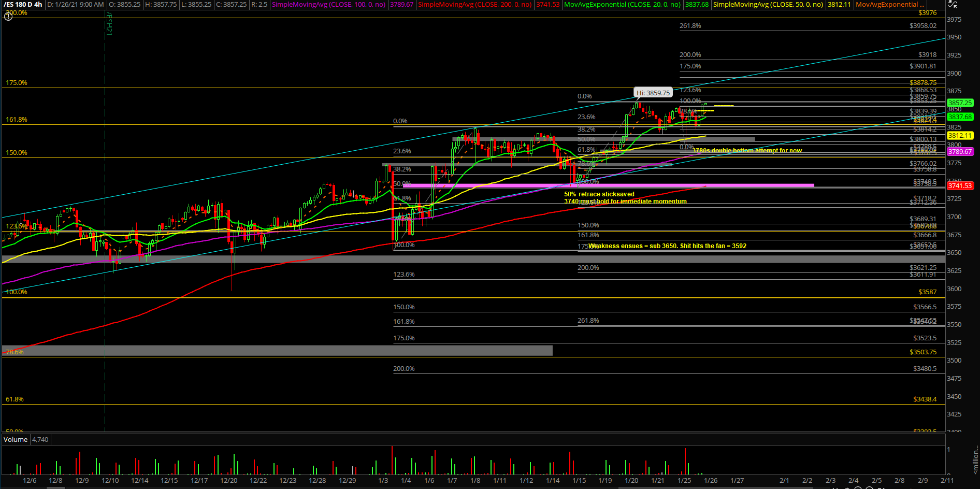This screenshot has height=489, width=980.
Task: Click the truncated orange MovAvgExponential label
Action: click(890, 4)
